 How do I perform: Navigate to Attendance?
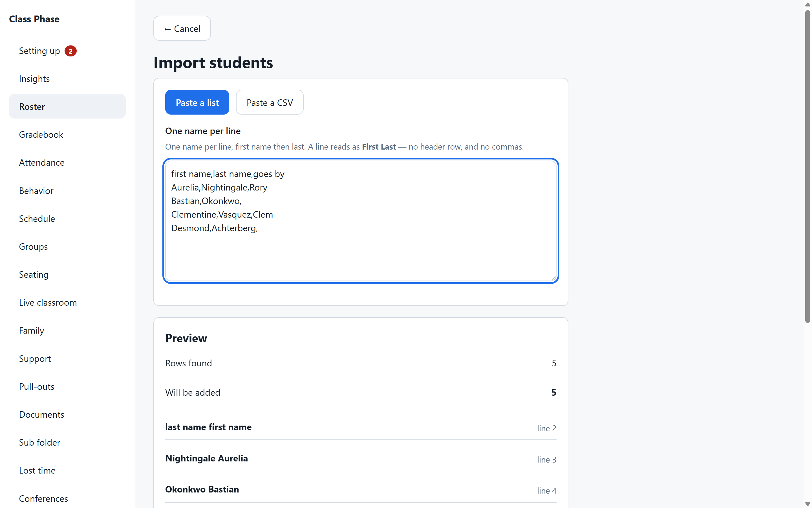[67, 162]
